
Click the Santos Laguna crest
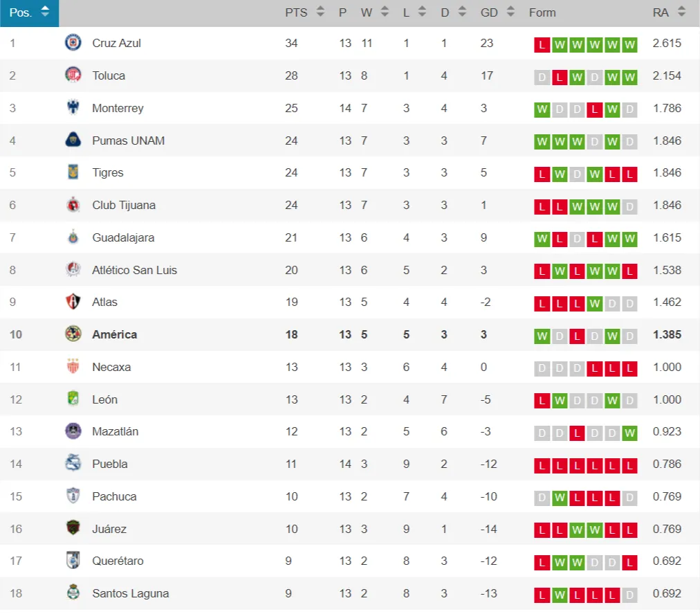73,593
